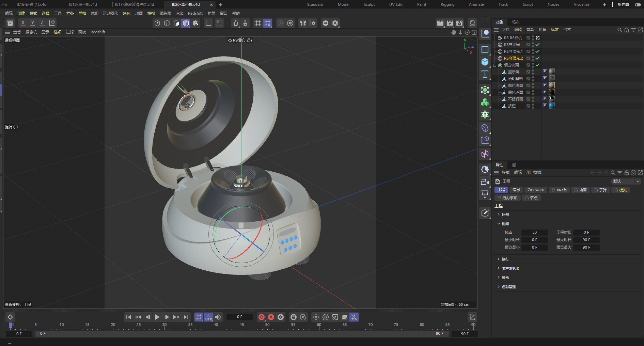Click the lock icon in the Attributes panel
The height and width of the screenshot is (346, 644).
(x=626, y=173)
